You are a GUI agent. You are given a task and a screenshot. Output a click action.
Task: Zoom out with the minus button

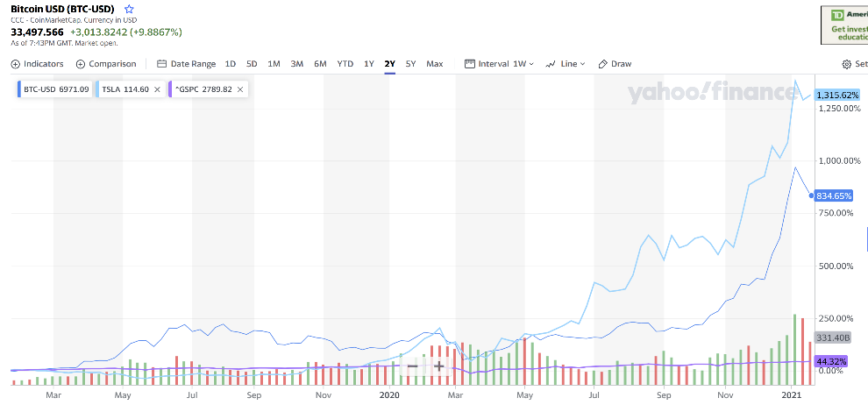412,366
